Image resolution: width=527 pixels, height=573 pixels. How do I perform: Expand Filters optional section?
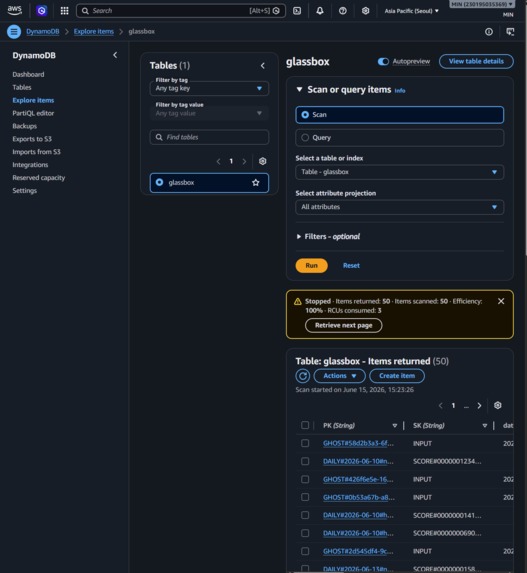(x=328, y=236)
